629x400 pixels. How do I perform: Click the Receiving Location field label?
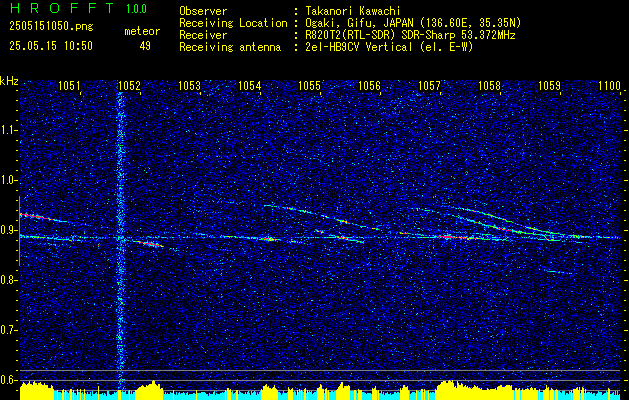(x=233, y=23)
